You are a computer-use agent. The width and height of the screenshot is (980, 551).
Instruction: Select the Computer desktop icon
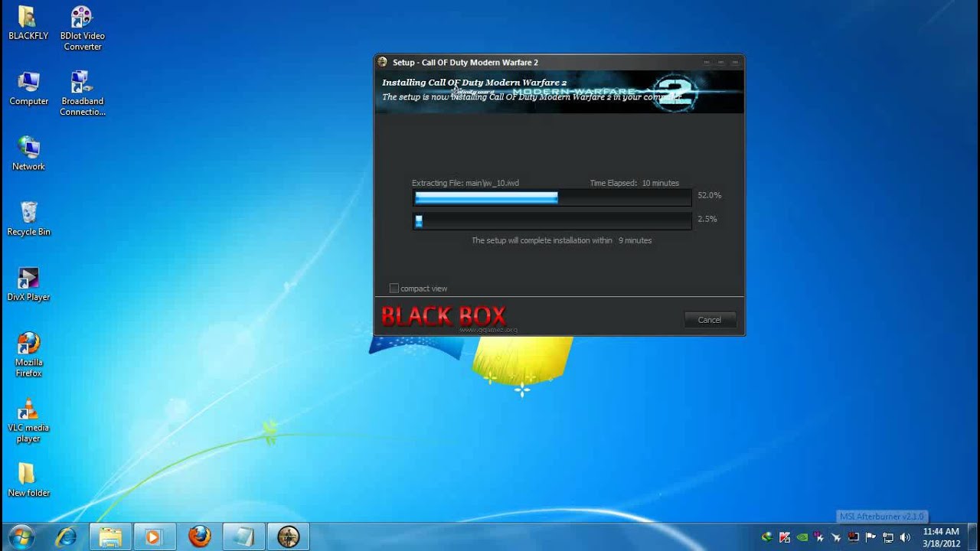coord(28,88)
